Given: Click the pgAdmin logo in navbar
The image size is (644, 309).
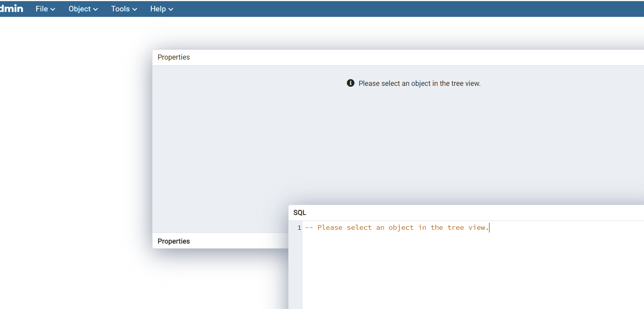Looking at the screenshot, I should click(x=12, y=9).
